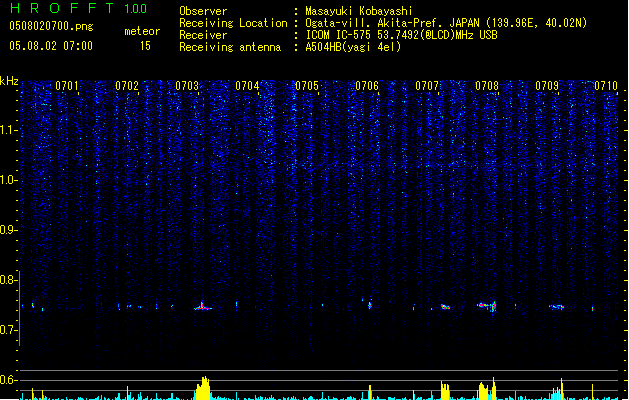The height and width of the screenshot is (400, 629).
Task: Click the meteor echo trace just after 0709
Action: tap(557, 307)
